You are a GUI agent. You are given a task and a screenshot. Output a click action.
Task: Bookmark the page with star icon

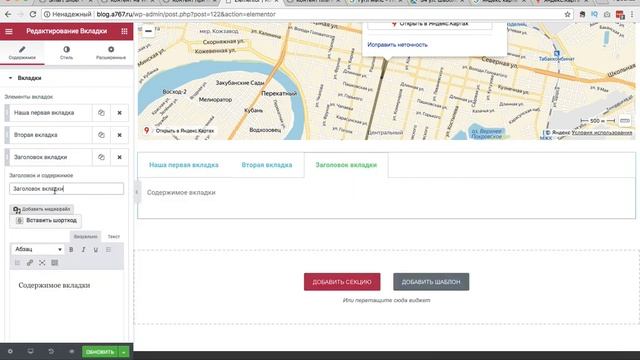pos(567,14)
